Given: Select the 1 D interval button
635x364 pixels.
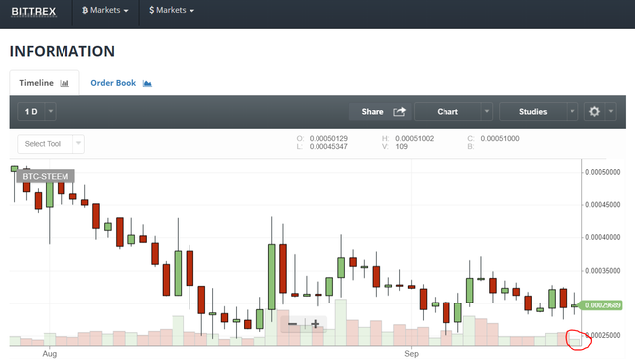Looking at the screenshot, I should (x=31, y=112).
